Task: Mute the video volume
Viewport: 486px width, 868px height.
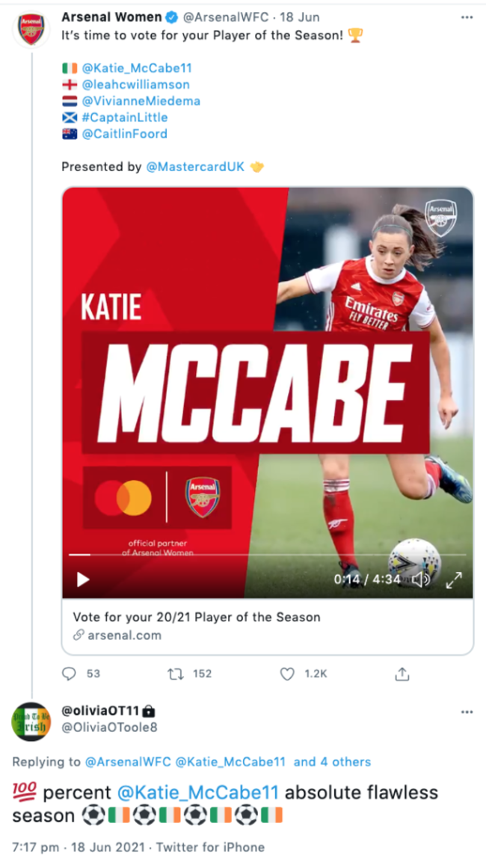Action: coord(421,579)
